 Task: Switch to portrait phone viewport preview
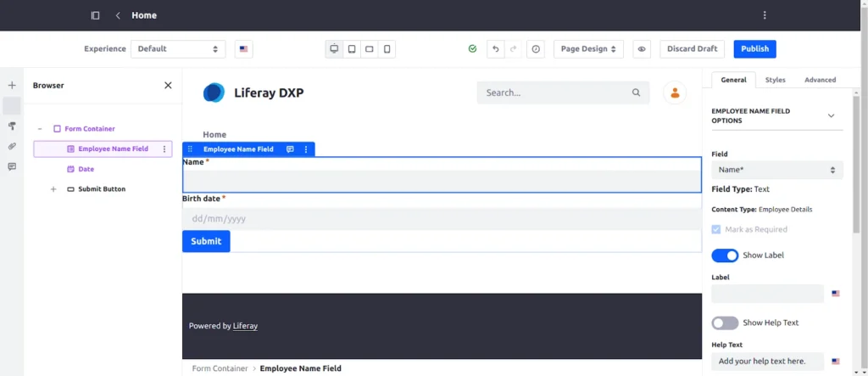click(387, 48)
